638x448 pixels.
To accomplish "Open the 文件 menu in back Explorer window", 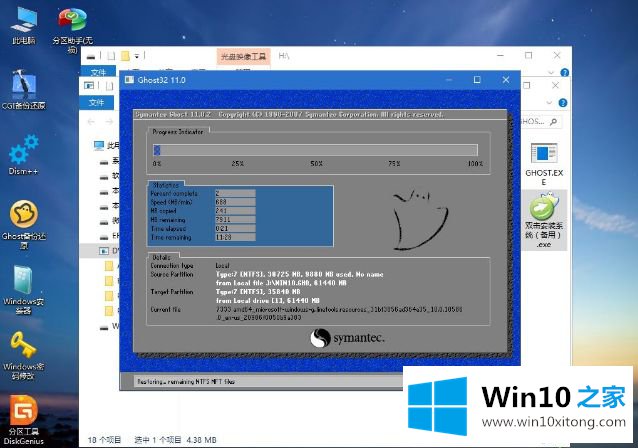I will (98, 72).
